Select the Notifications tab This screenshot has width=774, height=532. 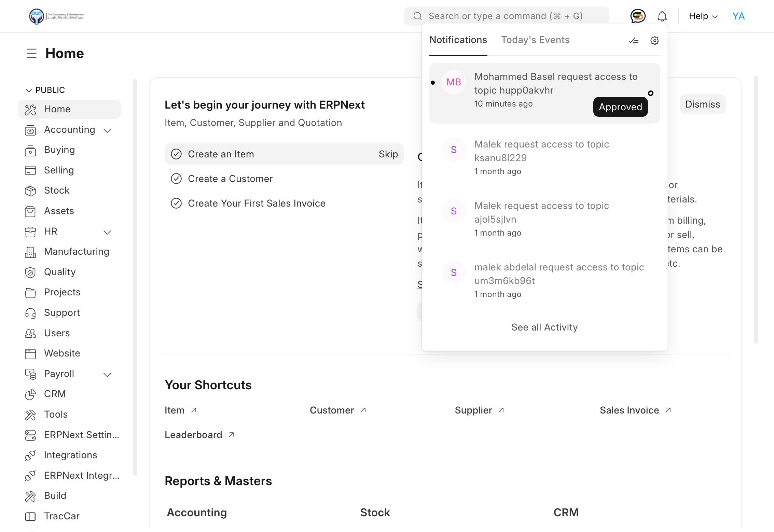(458, 40)
